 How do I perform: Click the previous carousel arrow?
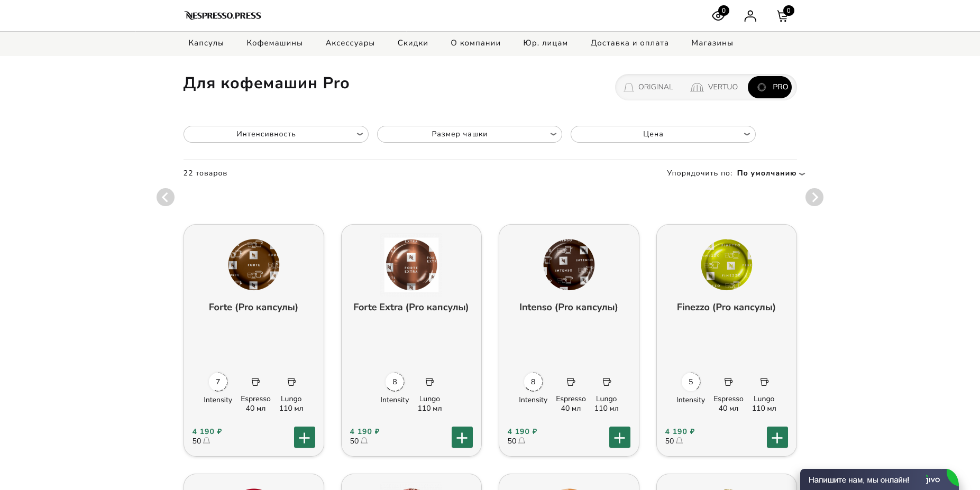click(x=166, y=197)
